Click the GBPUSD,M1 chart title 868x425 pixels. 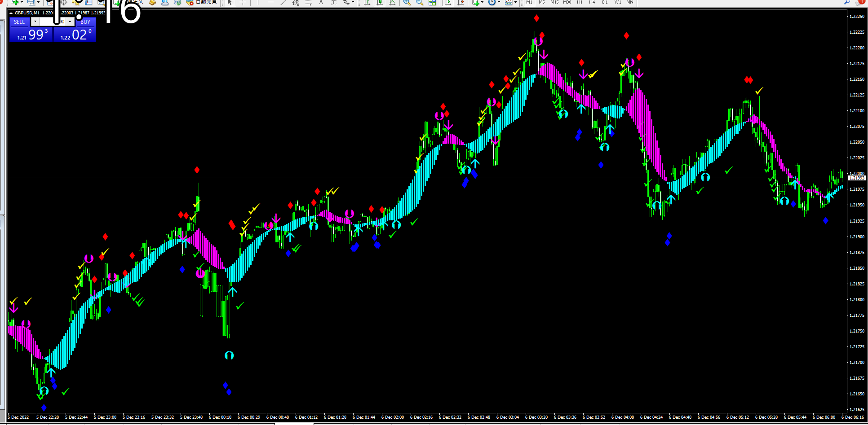27,13
